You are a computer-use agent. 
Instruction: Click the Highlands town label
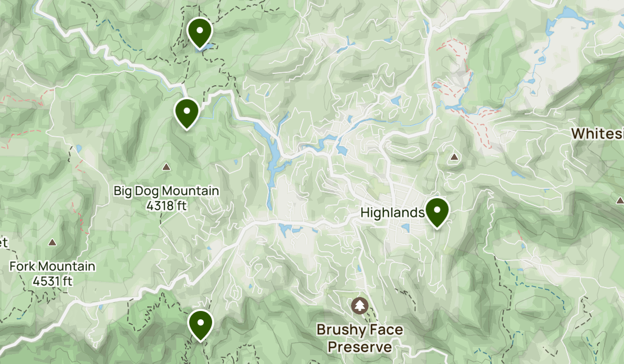(393, 212)
